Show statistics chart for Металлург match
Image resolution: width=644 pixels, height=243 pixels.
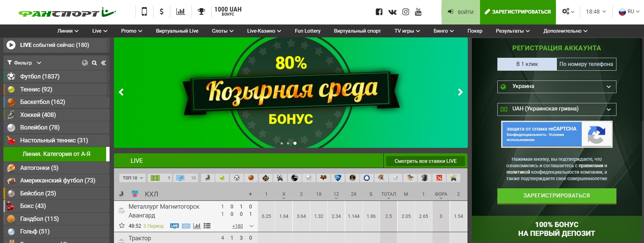[x=197, y=226]
